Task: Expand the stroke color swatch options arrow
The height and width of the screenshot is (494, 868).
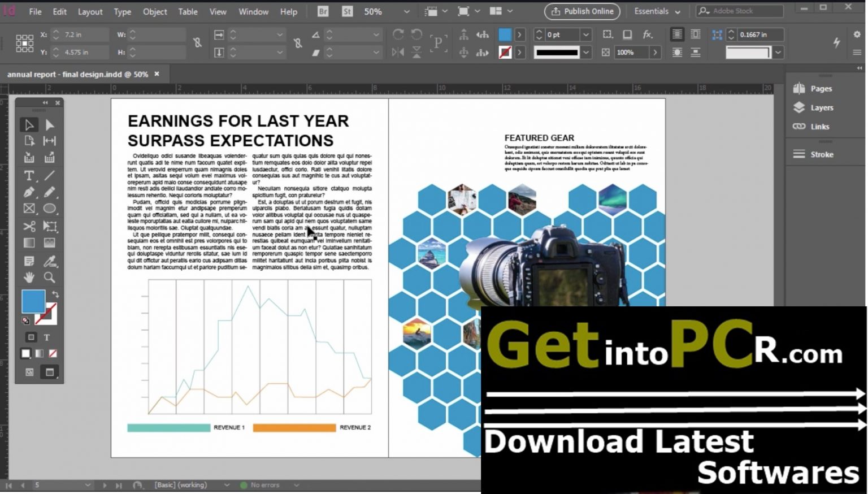Action: tap(520, 52)
